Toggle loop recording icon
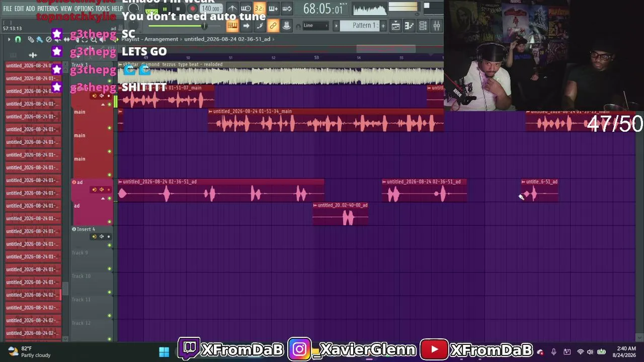 click(287, 9)
